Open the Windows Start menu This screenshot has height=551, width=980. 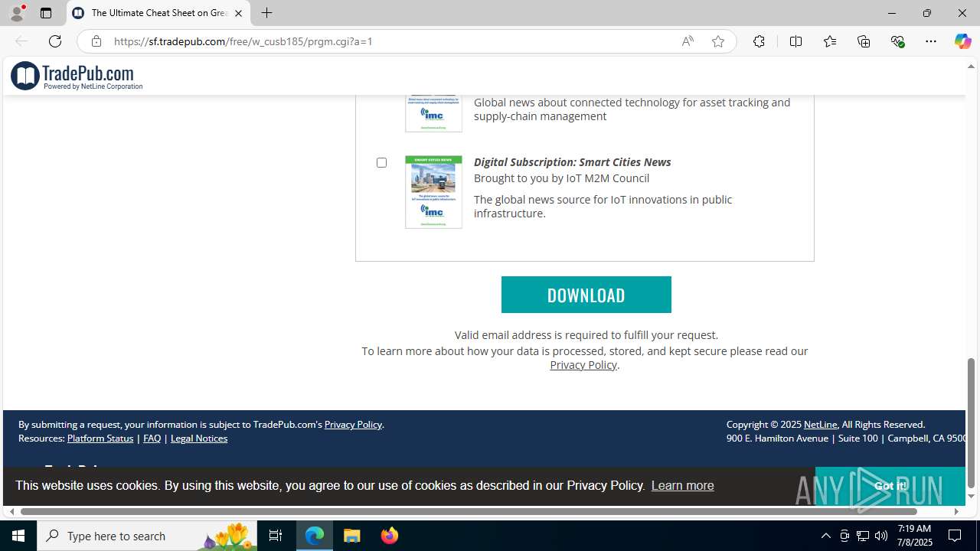click(18, 536)
